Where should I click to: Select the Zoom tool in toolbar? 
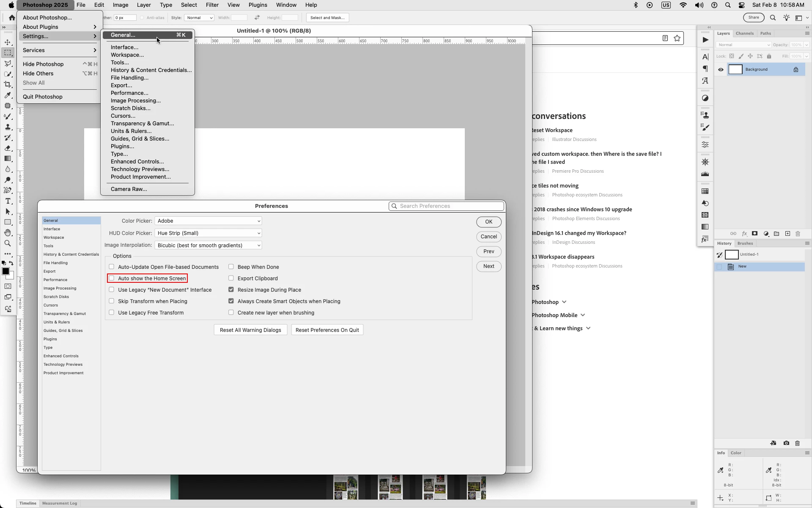(x=8, y=243)
